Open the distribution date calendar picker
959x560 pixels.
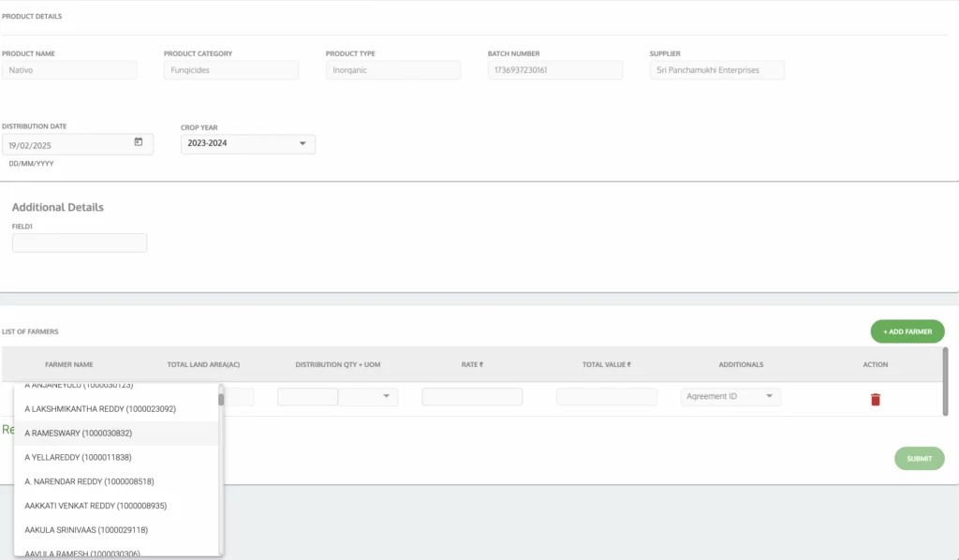click(x=139, y=141)
